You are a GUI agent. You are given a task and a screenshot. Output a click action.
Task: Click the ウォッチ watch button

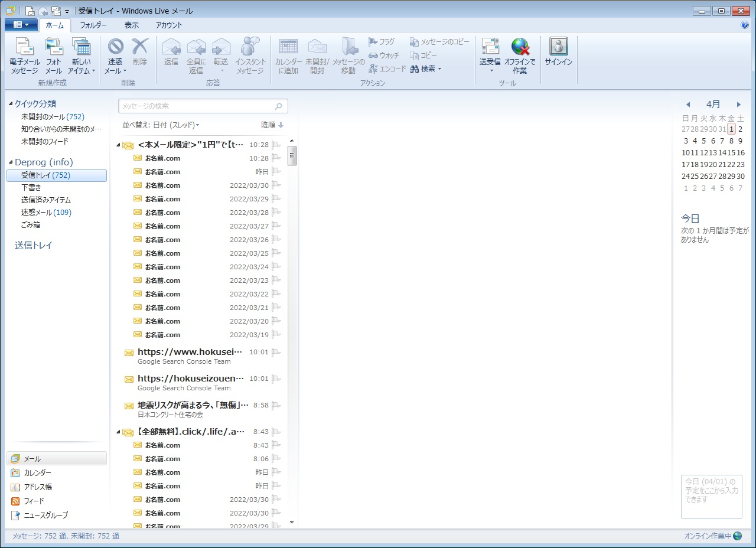(384, 56)
